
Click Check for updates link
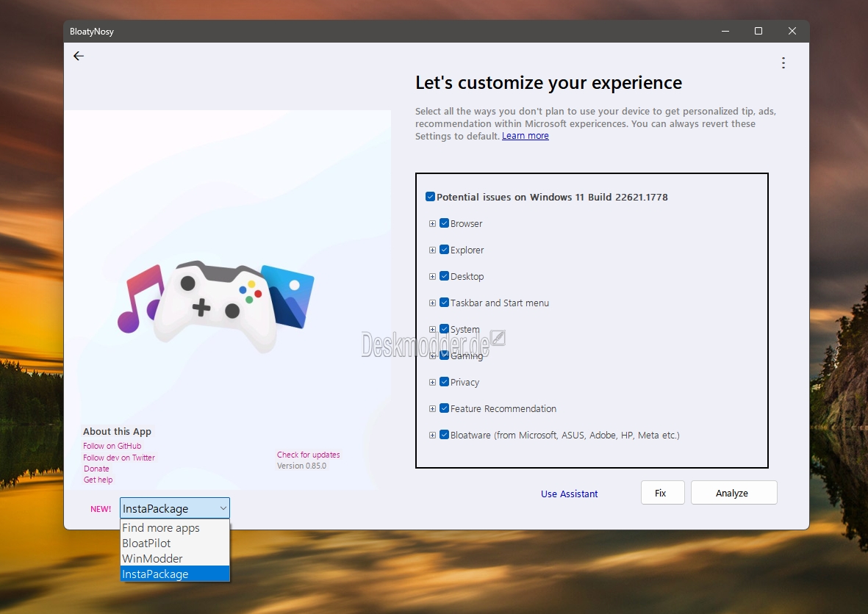click(x=309, y=455)
